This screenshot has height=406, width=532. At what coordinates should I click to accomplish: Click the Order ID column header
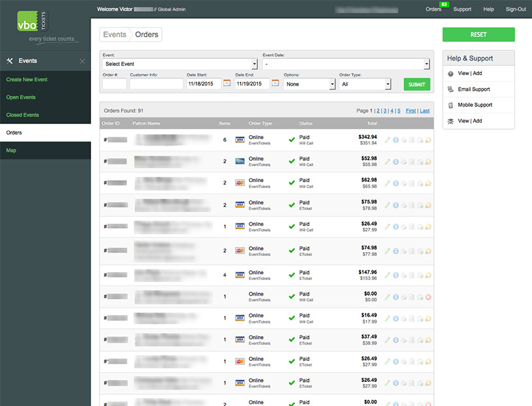[x=110, y=123]
